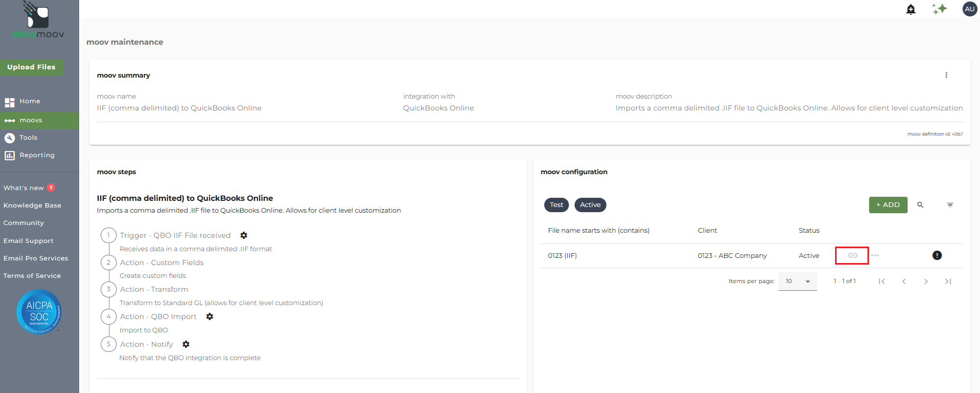Click the alert icon on 0123 row
Screen dimensions: 980x393
[937, 255]
